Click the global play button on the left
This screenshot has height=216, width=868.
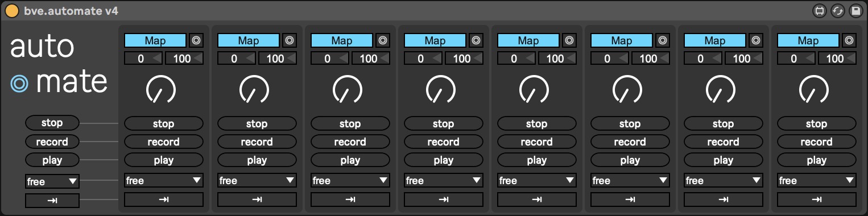[x=52, y=160]
